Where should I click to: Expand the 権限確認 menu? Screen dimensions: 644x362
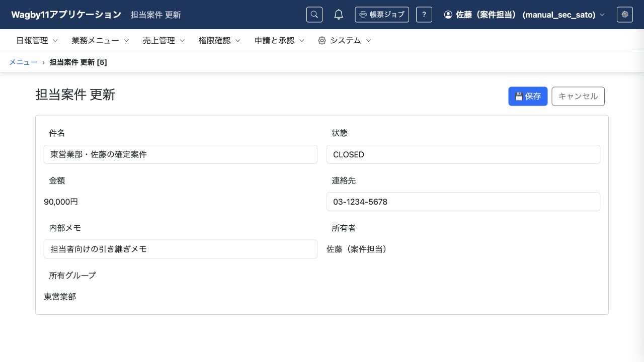pos(220,41)
